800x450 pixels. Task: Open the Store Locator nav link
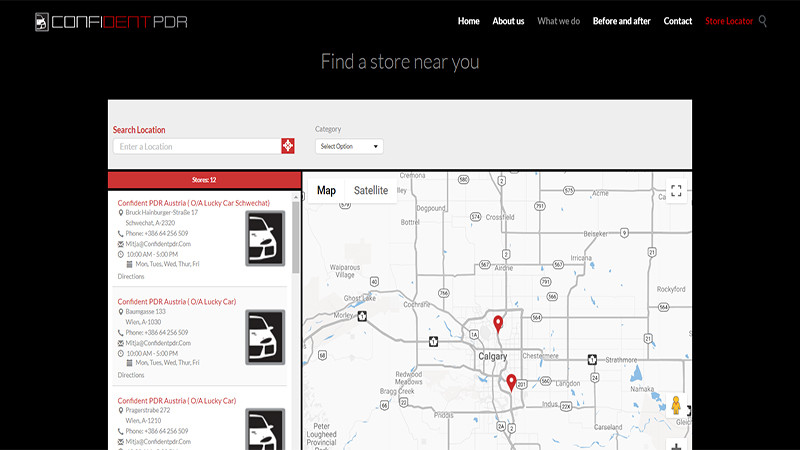[728, 21]
